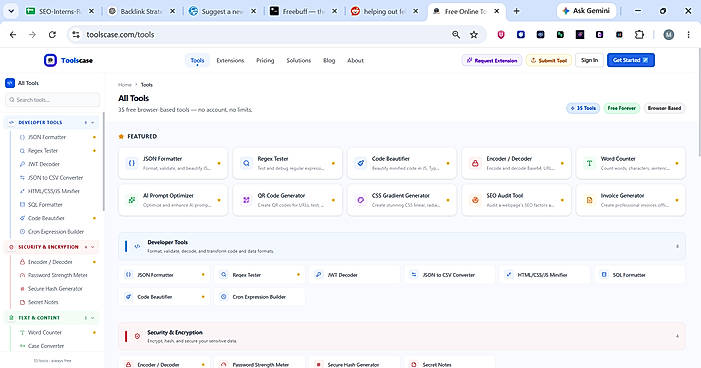Open the AI Prompt Optimizer featured card
This screenshot has height=368, width=701.
click(173, 200)
